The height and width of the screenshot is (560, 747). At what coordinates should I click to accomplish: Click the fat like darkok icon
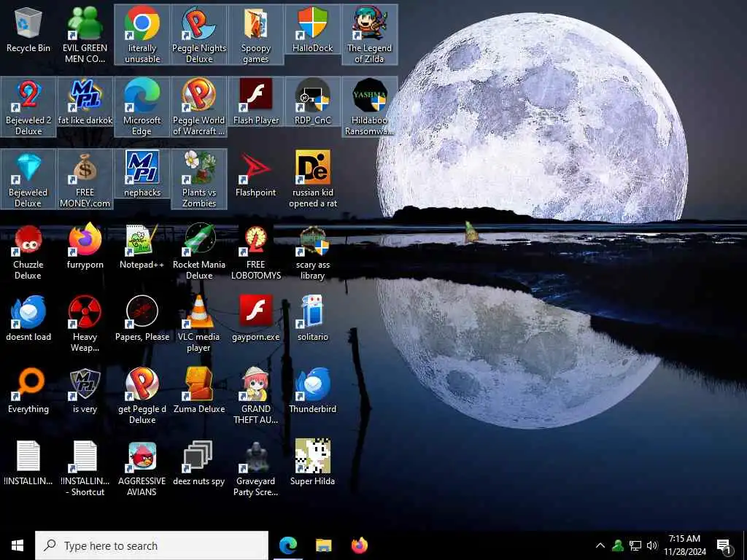click(85, 101)
